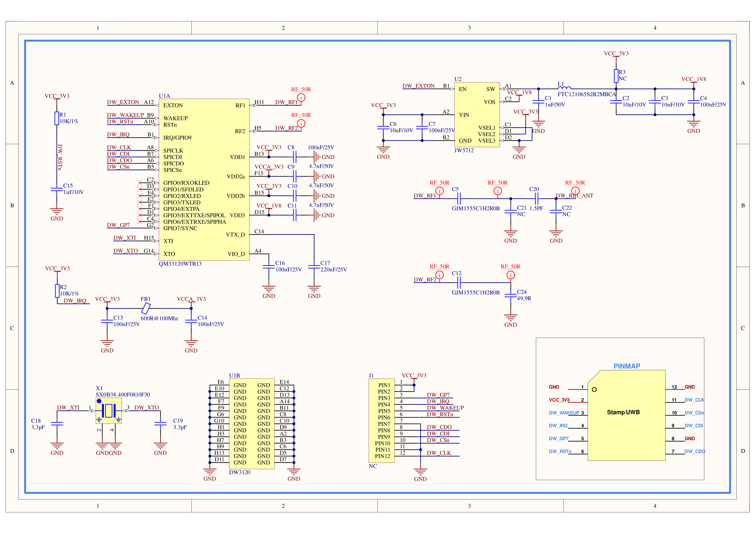Select the C13 100nF/25V capacitor symbol
Screen dimensions: 756x534
pyautogui.click(x=107, y=321)
